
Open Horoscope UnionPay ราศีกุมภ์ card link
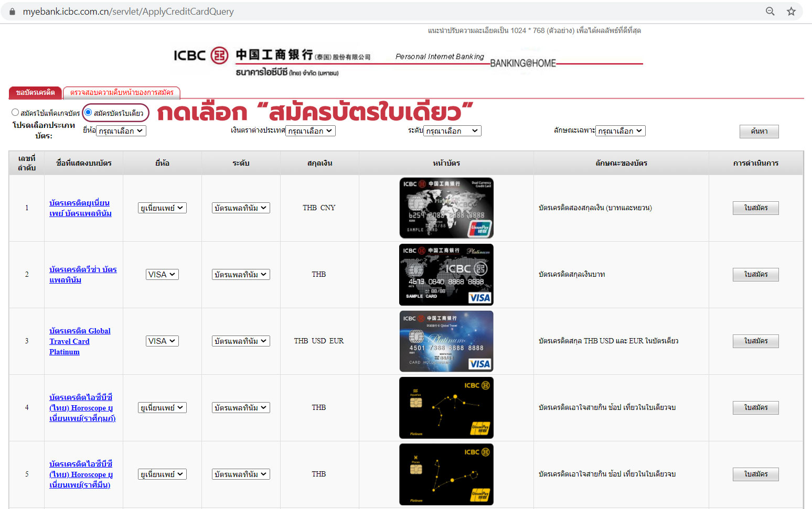[x=82, y=407]
